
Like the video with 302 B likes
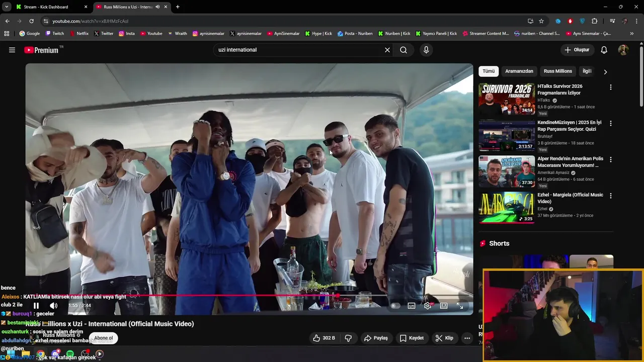[x=324, y=338]
